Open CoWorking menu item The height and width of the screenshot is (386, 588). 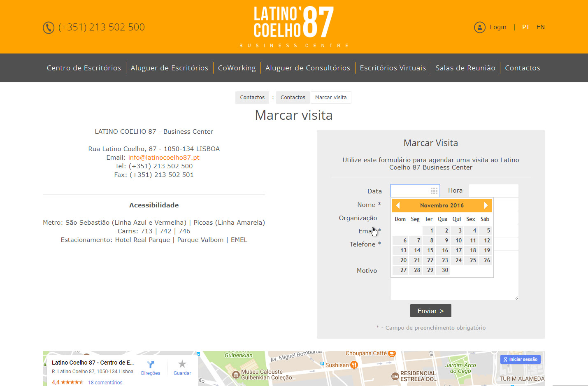[237, 68]
